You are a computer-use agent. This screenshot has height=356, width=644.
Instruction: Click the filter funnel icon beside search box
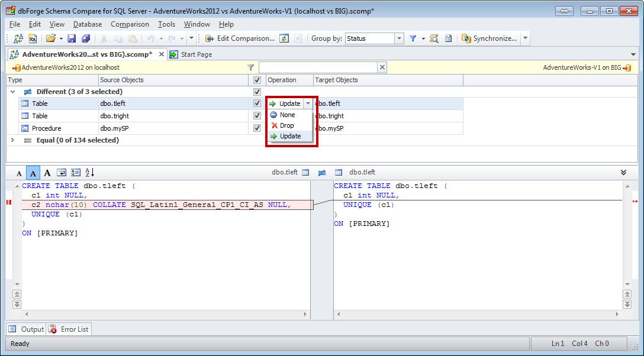coord(250,67)
